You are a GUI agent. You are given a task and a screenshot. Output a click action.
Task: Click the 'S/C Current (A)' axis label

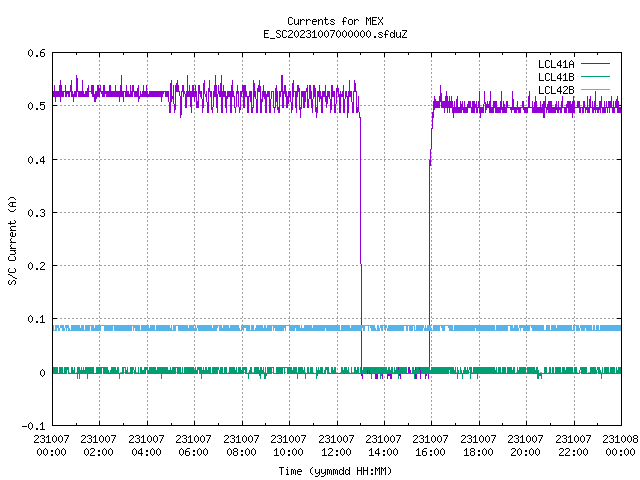click(12, 241)
